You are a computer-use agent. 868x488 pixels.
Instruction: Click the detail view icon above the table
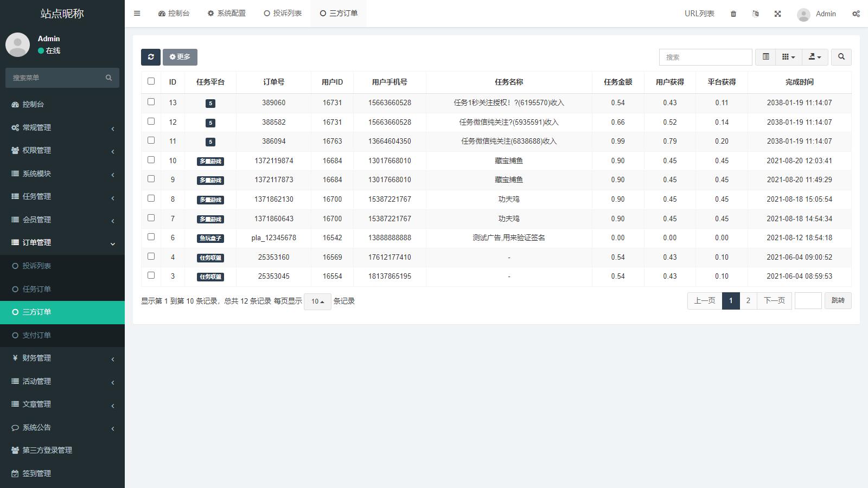tap(765, 56)
